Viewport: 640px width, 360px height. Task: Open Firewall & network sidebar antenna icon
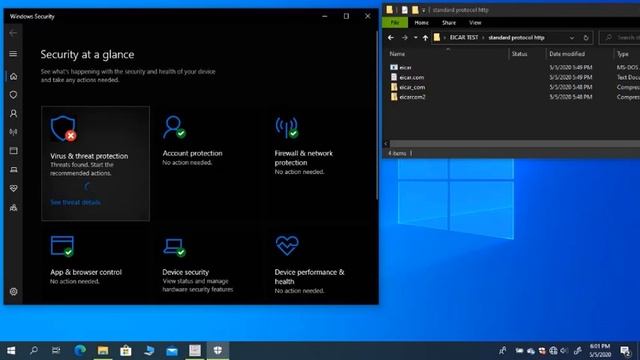tap(13, 132)
